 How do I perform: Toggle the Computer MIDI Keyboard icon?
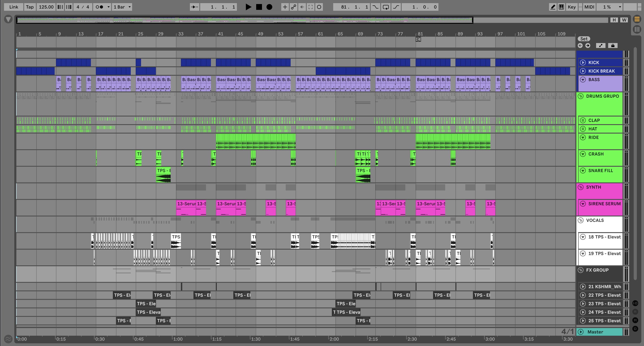click(x=562, y=7)
